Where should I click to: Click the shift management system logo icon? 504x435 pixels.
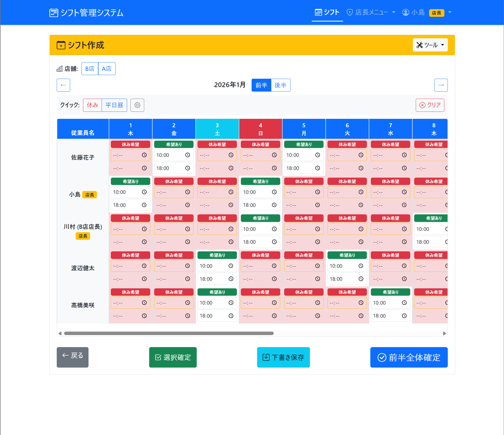point(54,13)
